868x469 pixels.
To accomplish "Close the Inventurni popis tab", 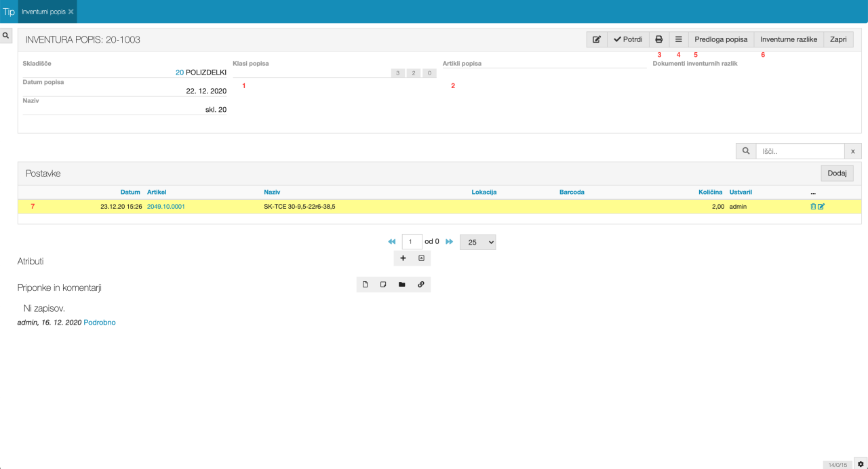I will click(71, 12).
